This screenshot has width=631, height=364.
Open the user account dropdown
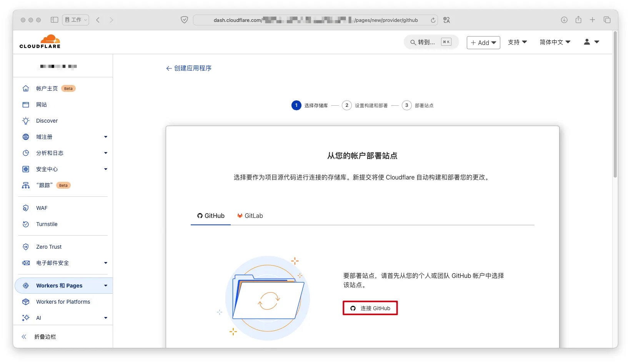591,42
